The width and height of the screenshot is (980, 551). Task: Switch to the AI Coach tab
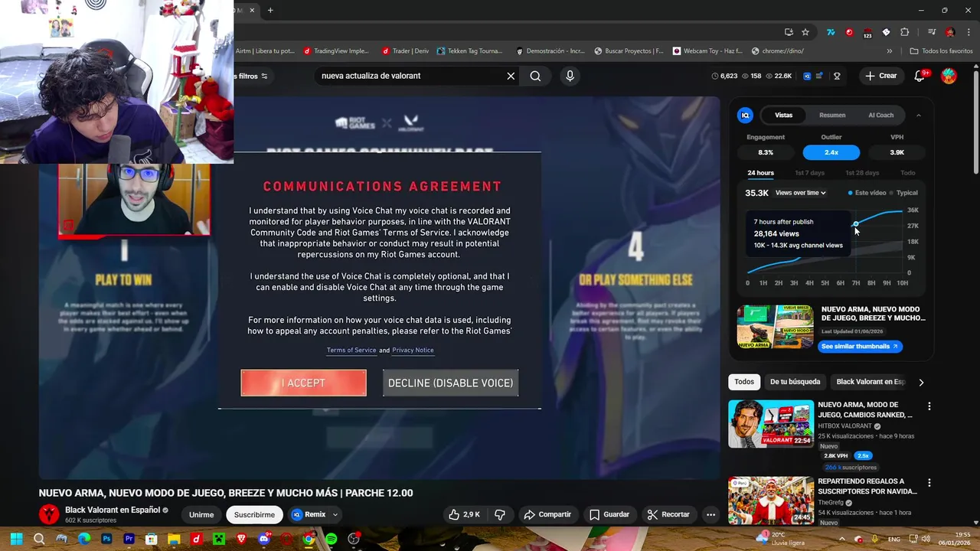[x=880, y=115]
